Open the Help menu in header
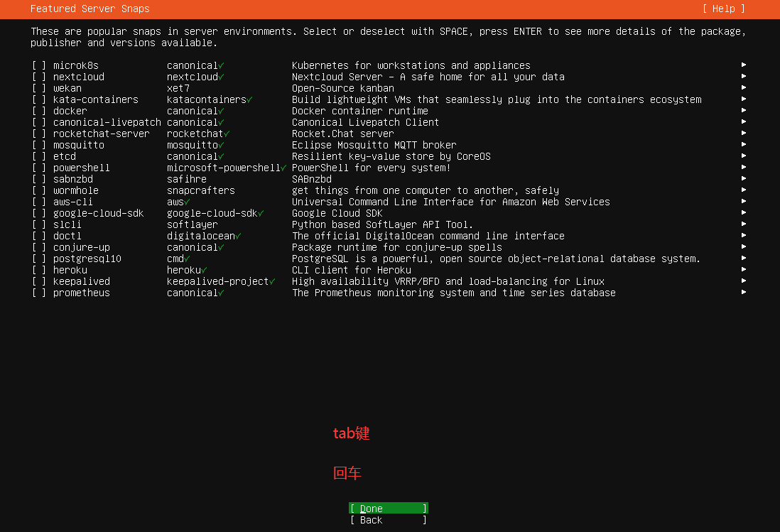Image resolution: width=780 pixels, height=532 pixels. click(x=724, y=9)
